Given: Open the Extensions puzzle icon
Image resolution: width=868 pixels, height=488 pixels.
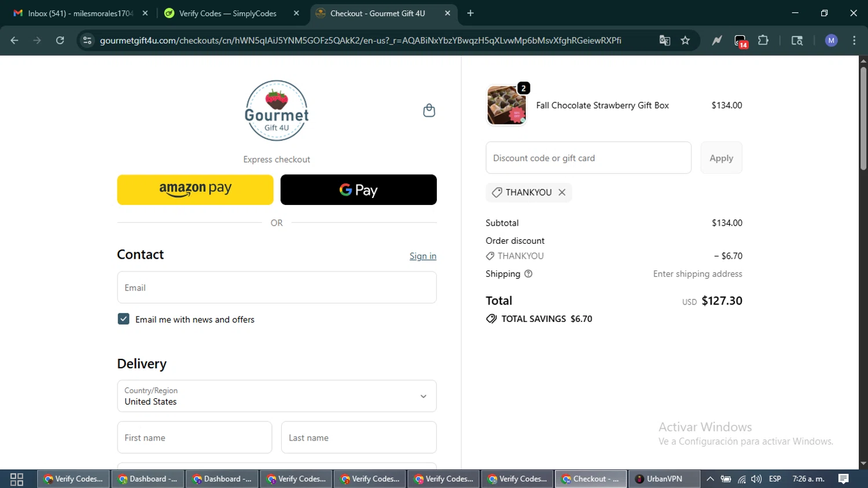Looking at the screenshot, I should (x=763, y=41).
